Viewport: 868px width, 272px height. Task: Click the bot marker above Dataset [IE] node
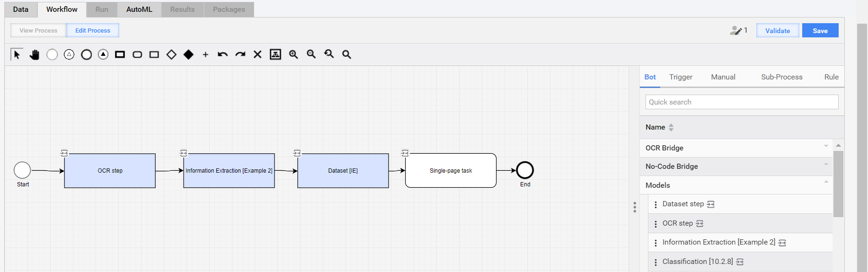pyautogui.click(x=297, y=153)
